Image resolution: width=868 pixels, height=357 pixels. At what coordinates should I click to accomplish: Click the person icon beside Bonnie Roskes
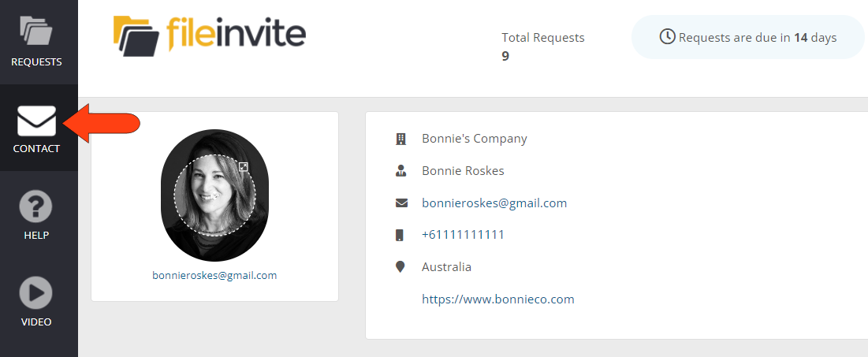point(400,170)
